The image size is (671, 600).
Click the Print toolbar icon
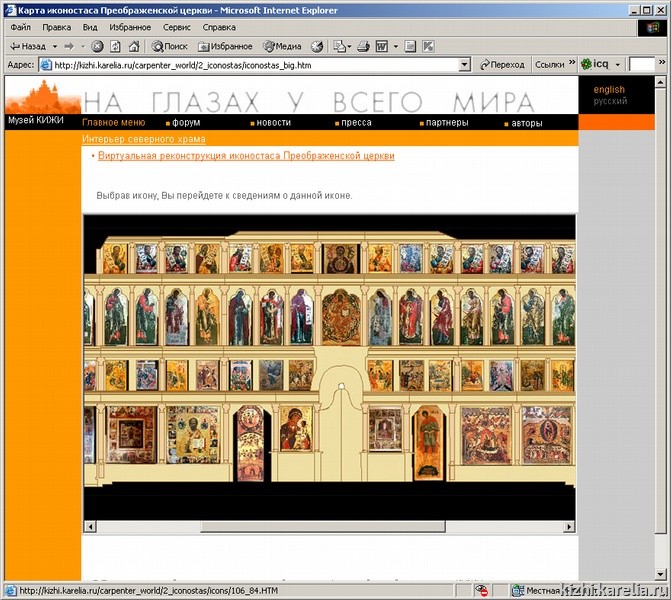coord(364,46)
